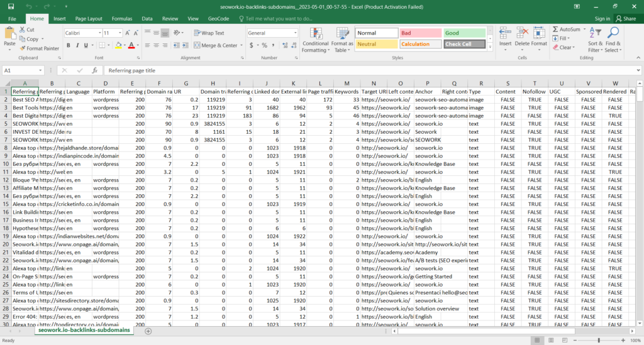Select the Neutral cell style
This screenshot has width=644, height=345.
coord(376,44)
